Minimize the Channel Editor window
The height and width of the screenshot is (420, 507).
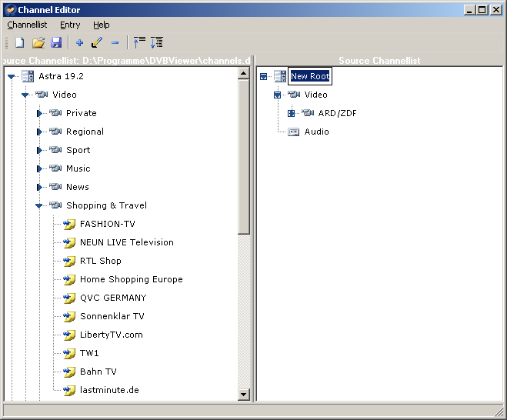(470, 10)
